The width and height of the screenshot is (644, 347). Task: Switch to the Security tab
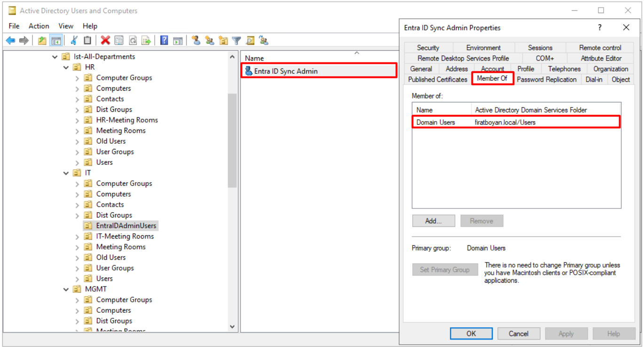click(x=428, y=47)
